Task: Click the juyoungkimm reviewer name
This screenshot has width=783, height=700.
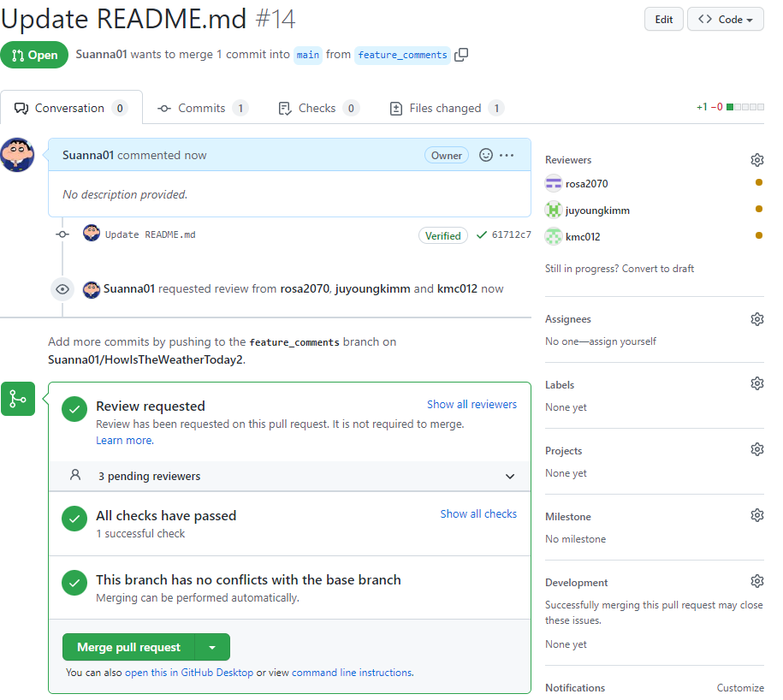Action: point(598,211)
